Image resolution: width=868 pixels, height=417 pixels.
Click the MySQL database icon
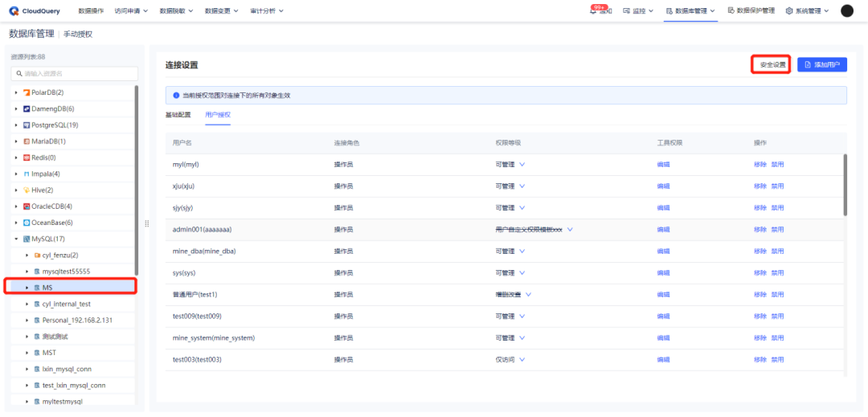click(x=26, y=239)
